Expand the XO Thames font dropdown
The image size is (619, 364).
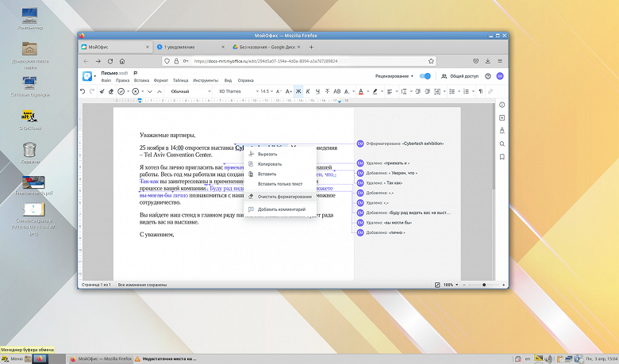(x=235, y=91)
